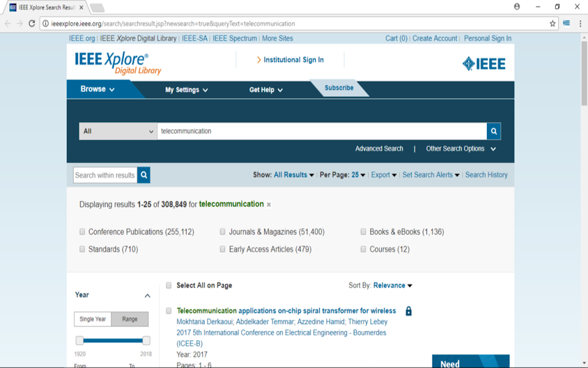Click the main telecommunication search field
The width and height of the screenshot is (588, 368).
tap(322, 131)
